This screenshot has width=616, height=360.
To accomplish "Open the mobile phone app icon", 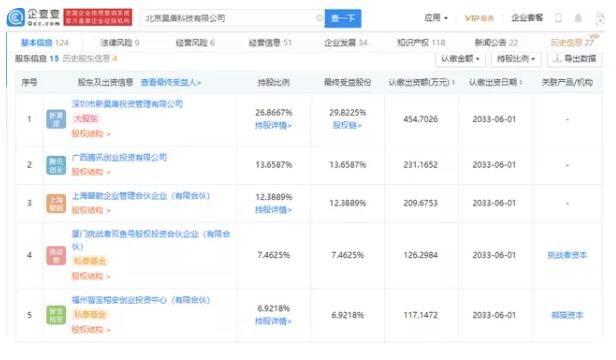I will [x=558, y=18].
